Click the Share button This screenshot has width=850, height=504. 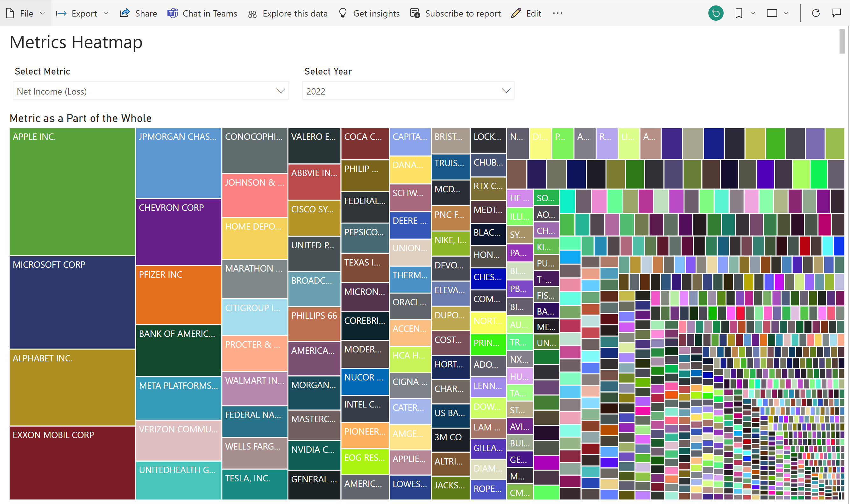click(138, 13)
